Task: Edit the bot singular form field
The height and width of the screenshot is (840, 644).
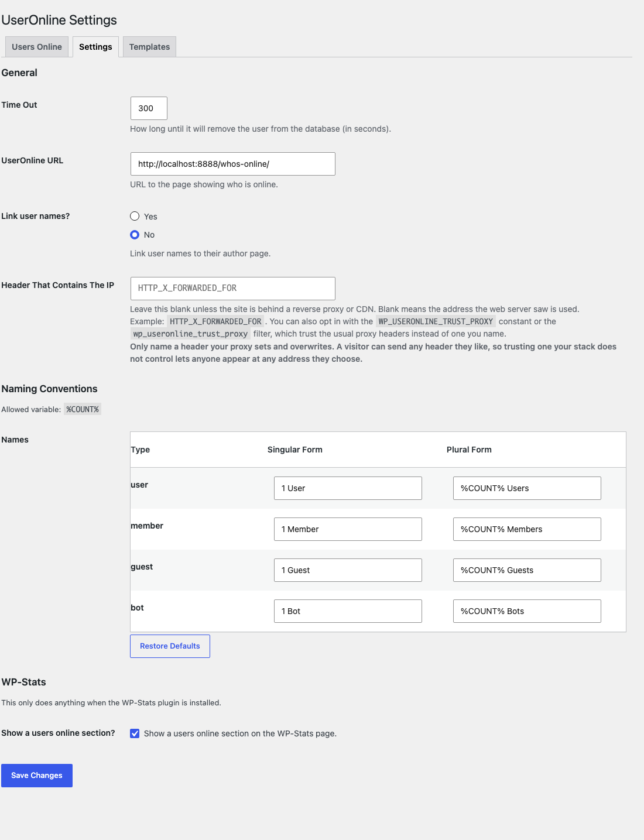Action: pos(348,611)
